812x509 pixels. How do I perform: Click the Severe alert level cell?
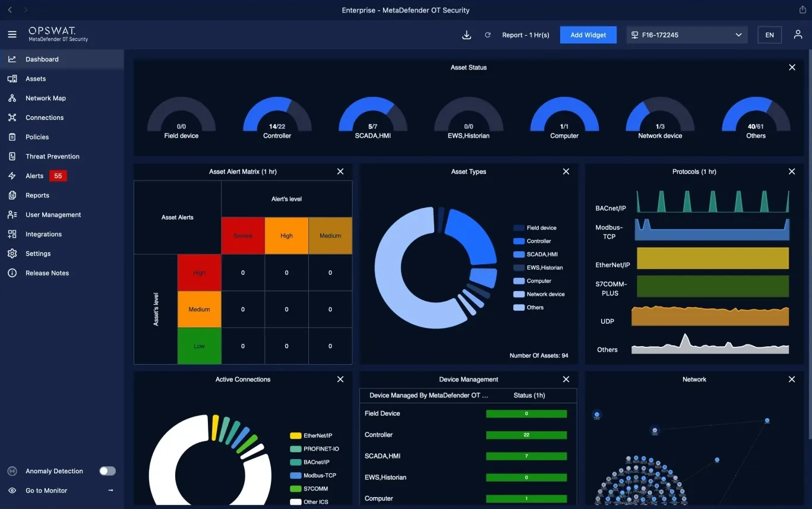pos(243,236)
